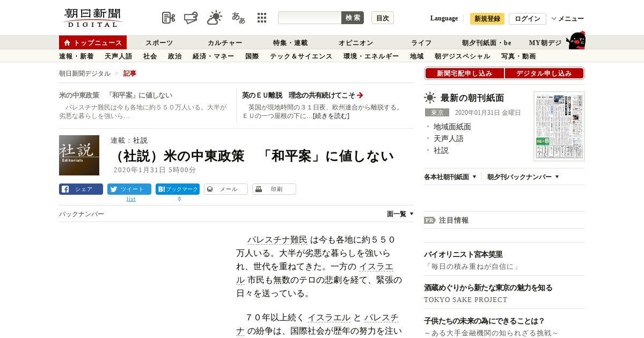Add Hatena ブックマーク for this article
The image size is (644, 338).
[178, 189]
